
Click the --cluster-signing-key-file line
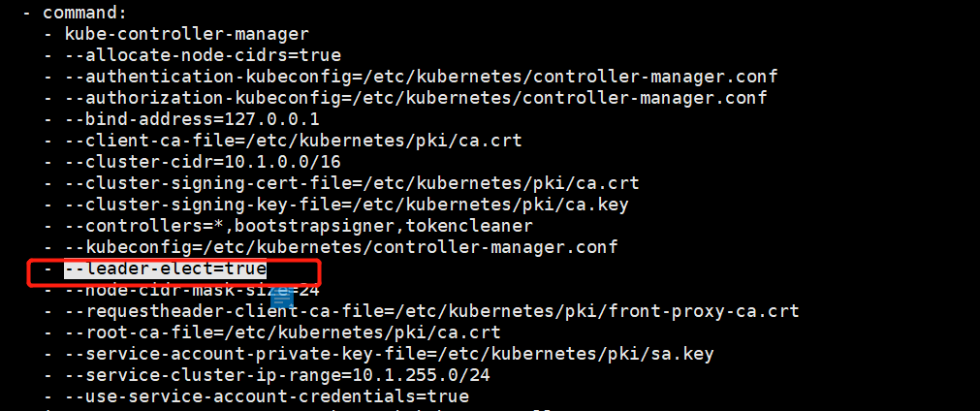click(x=346, y=205)
